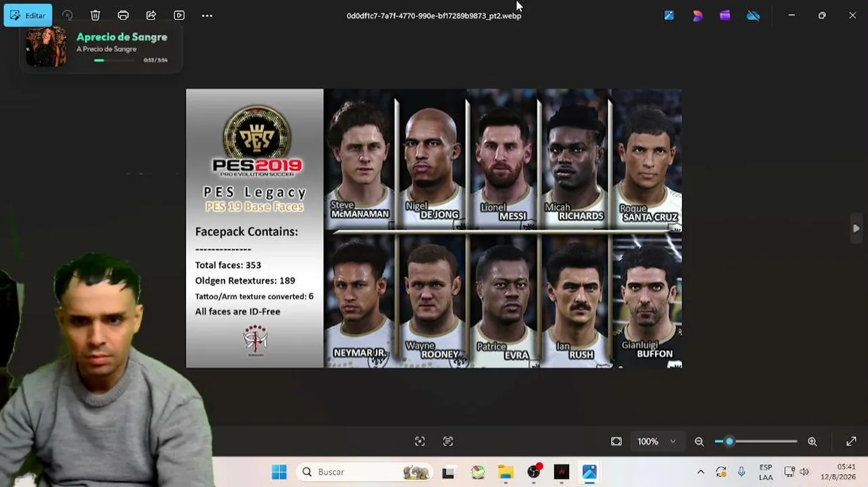This screenshot has height=487, width=868.
Task: Click the microphone tray icon
Action: pos(742,472)
